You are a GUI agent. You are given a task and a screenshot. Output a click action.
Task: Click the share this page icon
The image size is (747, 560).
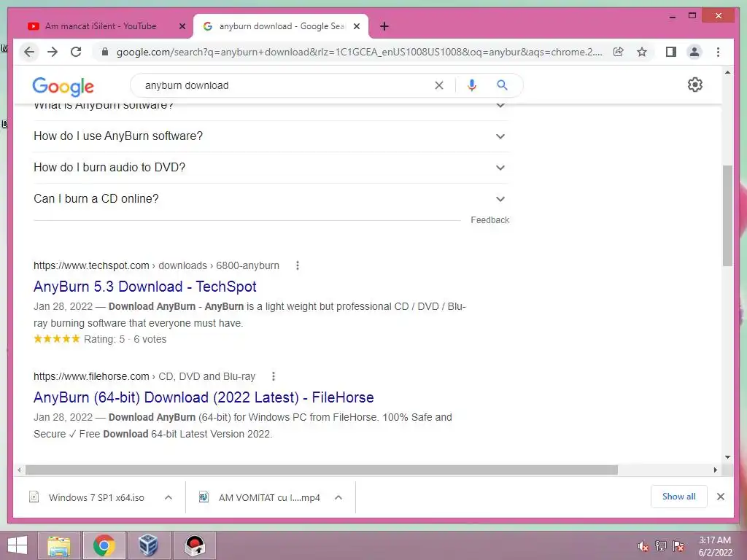[x=619, y=52]
